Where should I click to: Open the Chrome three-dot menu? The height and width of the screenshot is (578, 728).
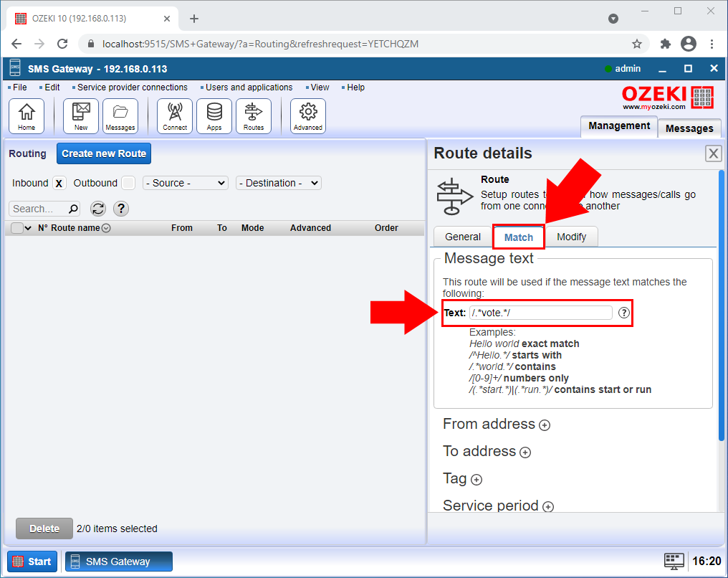(x=712, y=44)
